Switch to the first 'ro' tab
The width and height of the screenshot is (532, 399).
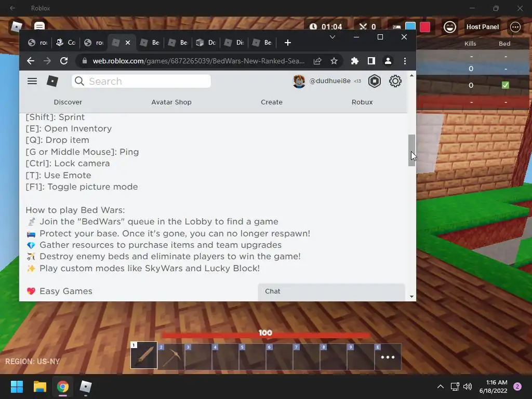click(x=37, y=43)
